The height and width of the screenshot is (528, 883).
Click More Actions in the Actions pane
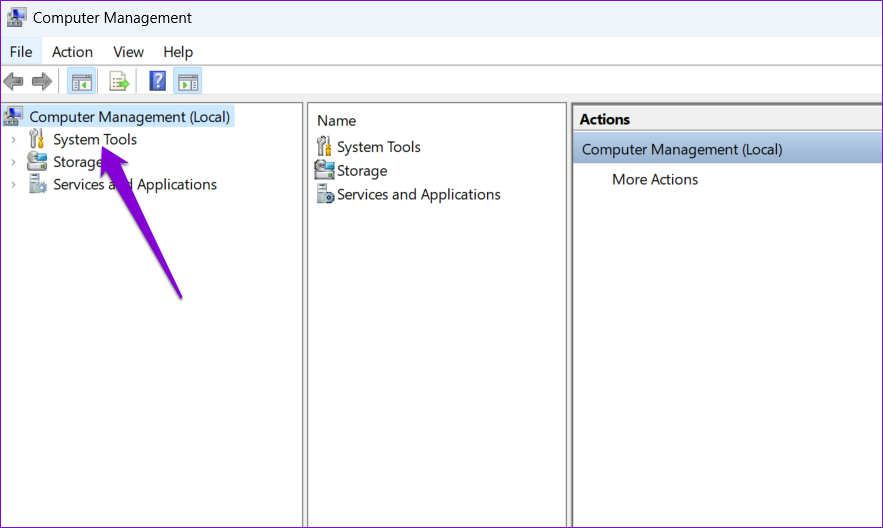(655, 180)
